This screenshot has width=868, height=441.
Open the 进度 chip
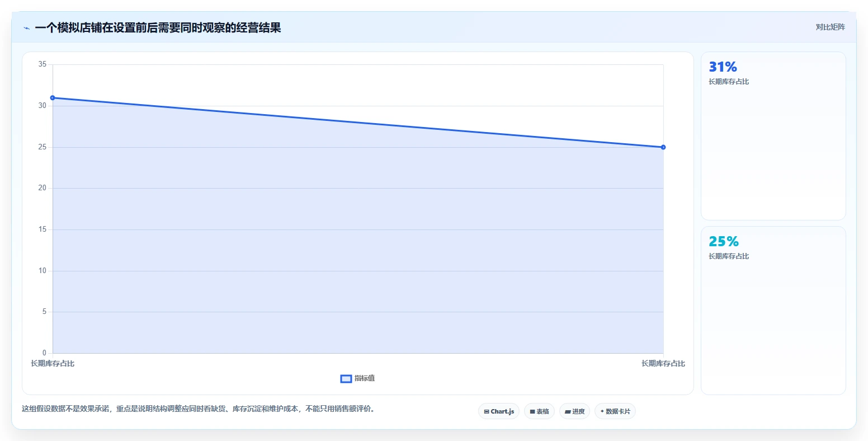point(574,411)
